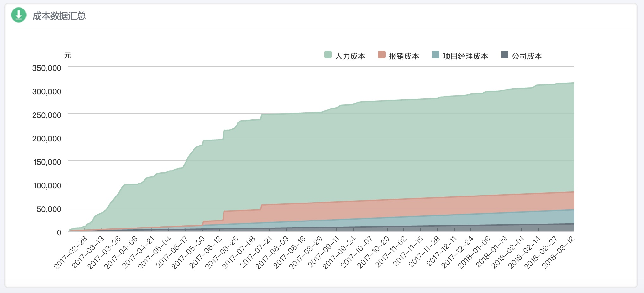Toggle the 报销成本 legend series

[x=398, y=56]
